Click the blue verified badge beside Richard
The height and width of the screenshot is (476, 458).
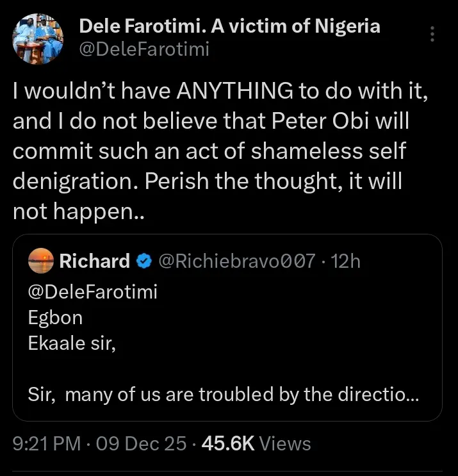pos(144,261)
